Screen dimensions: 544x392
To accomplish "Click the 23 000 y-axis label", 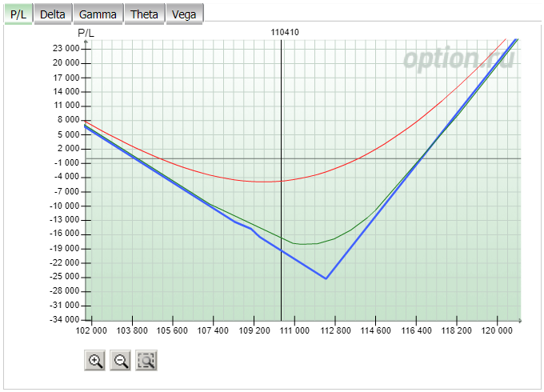I will click(66, 48).
